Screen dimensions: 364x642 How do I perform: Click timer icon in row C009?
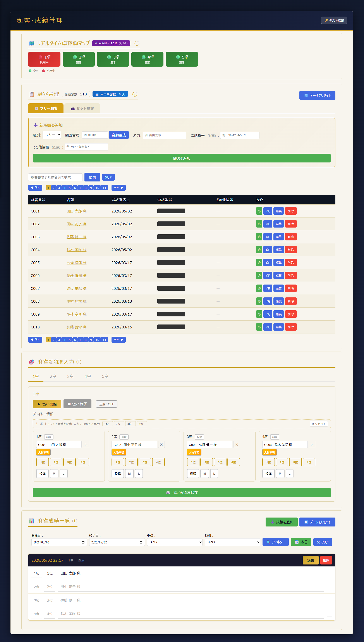(x=259, y=314)
